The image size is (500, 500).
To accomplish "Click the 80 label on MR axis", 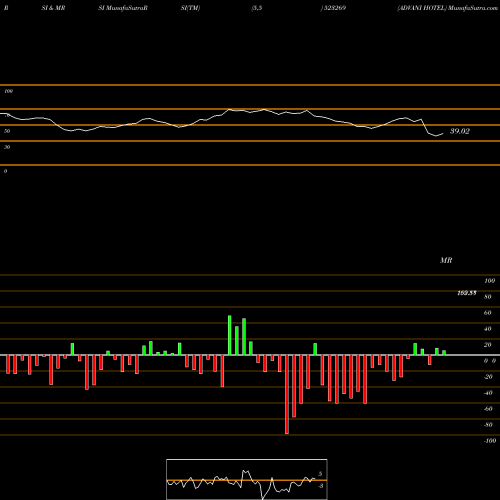I will (x=487, y=297).
